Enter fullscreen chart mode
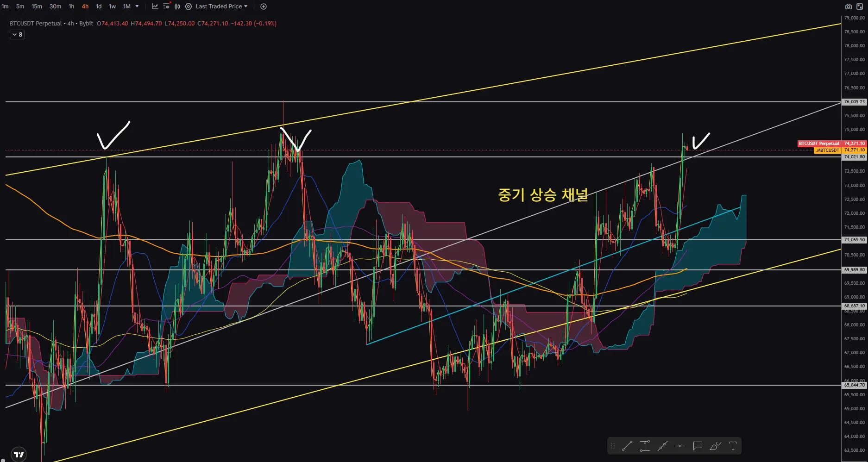The width and height of the screenshot is (868, 462). 860,6
